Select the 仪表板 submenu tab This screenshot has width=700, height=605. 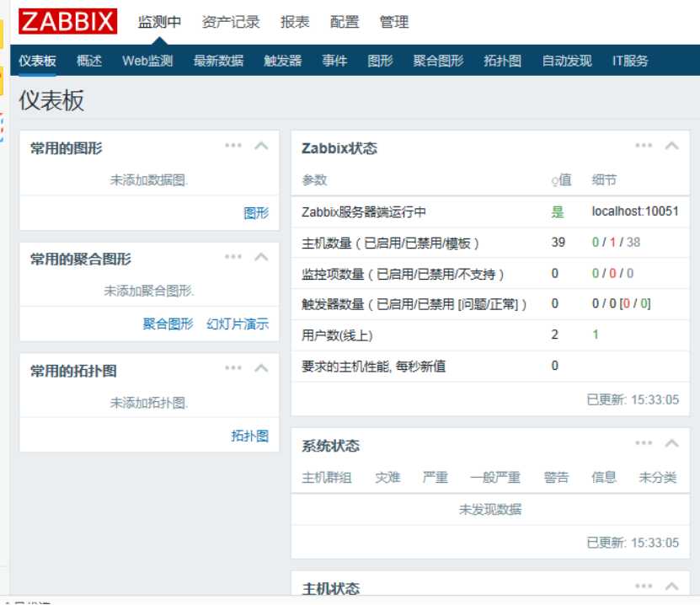38,61
